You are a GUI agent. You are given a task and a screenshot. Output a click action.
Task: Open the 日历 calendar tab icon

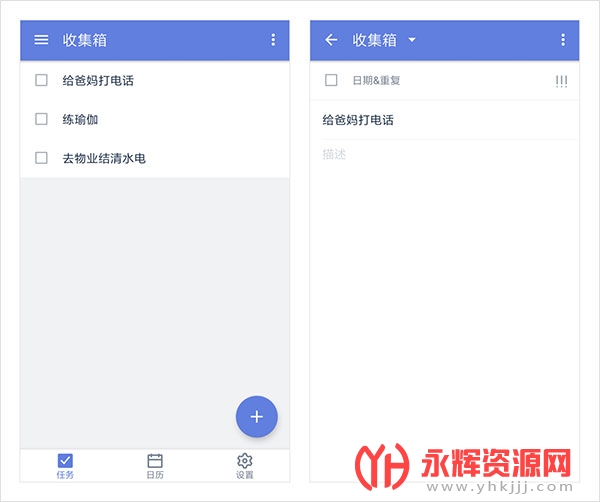tap(155, 461)
